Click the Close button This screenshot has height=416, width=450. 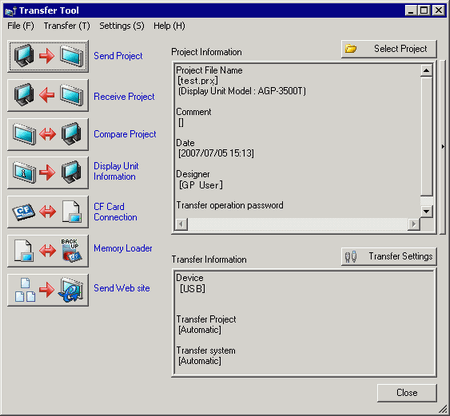click(x=407, y=393)
